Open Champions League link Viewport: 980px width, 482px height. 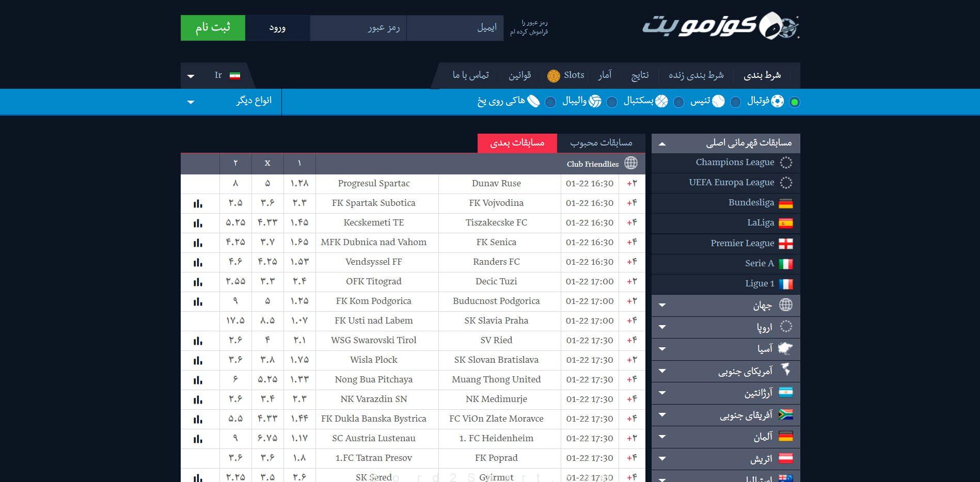click(735, 162)
